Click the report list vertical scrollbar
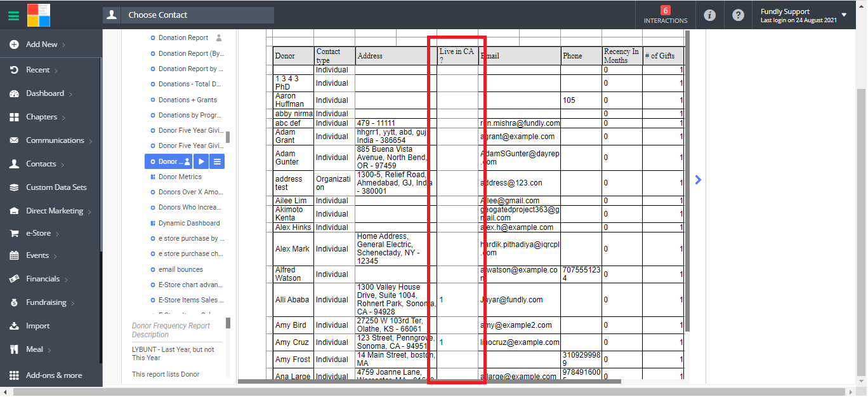The width and height of the screenshot is (868, 397). tap(228, 137)
